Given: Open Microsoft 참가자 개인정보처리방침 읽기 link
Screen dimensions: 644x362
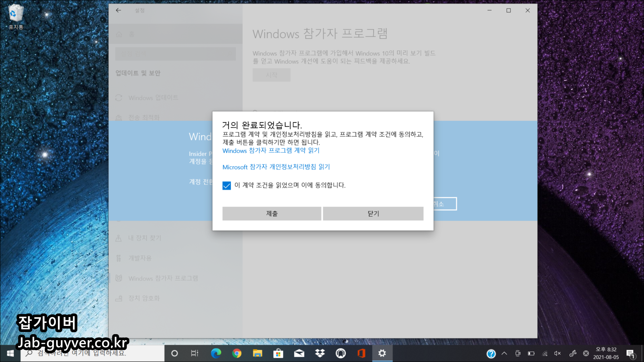Looking at the screenshot, I should tap(276, 167).
